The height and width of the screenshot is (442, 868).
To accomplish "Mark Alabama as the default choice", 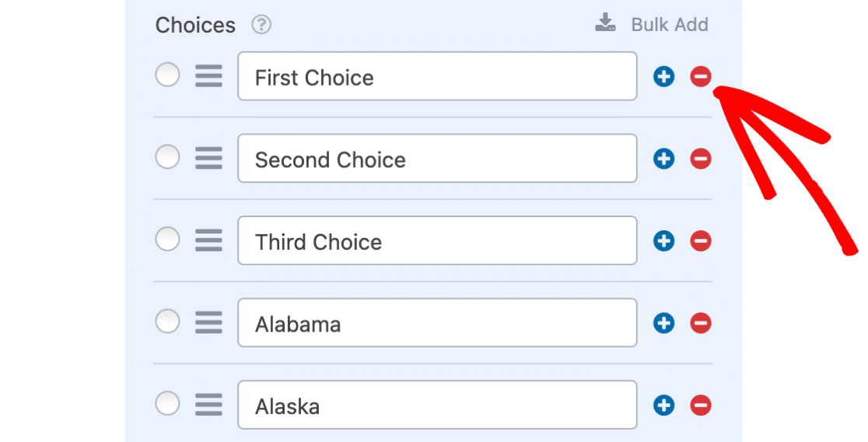I will point(167,321).
